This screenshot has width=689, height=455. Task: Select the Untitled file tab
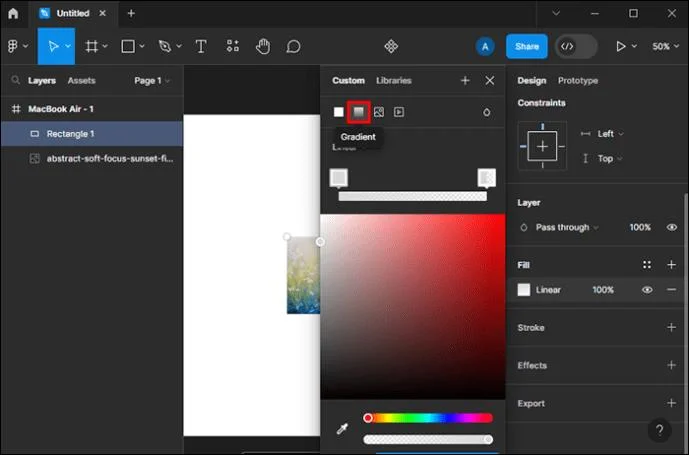[73, 13]
